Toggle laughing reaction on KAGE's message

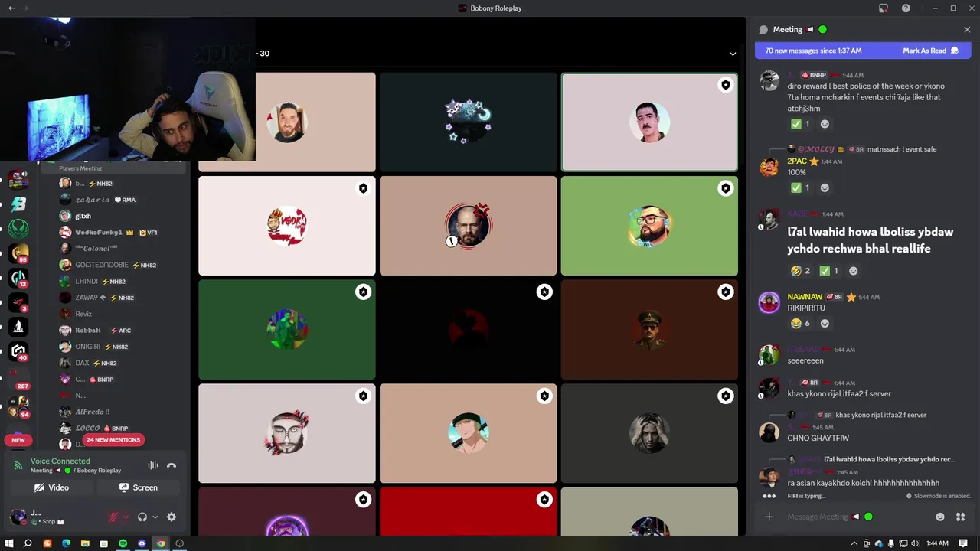click(x=800, y=271)
